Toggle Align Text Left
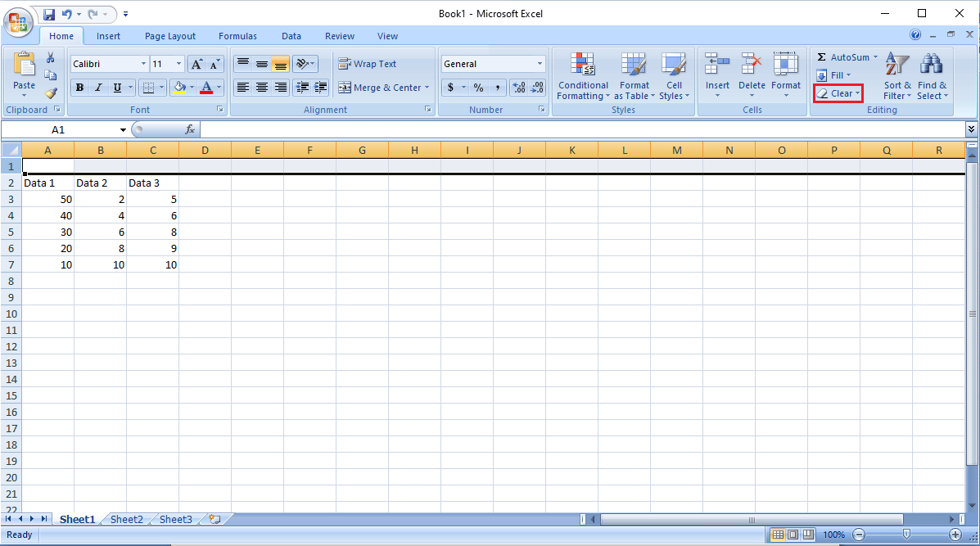 tap(242, 88)
